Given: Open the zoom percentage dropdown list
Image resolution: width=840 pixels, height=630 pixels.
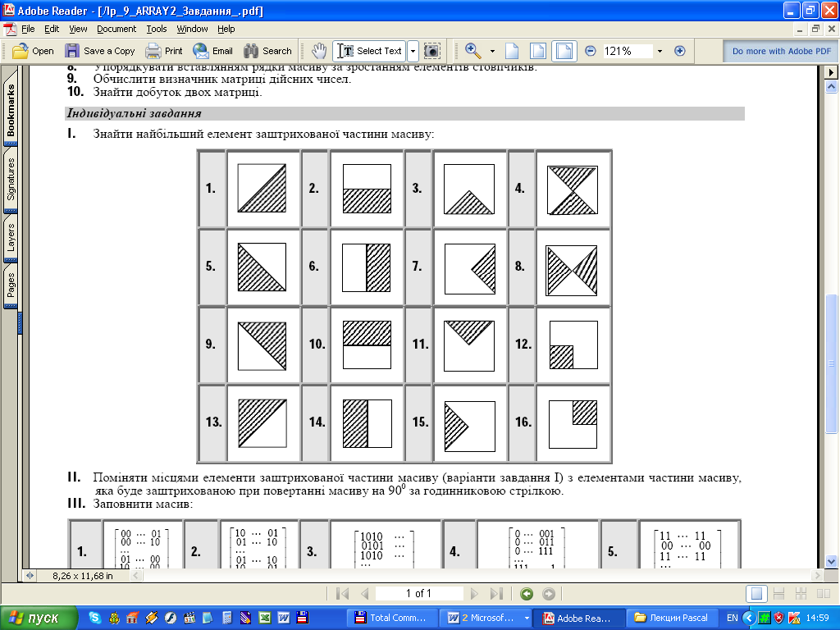Looking at the screenshot, I should coord(660,52).
